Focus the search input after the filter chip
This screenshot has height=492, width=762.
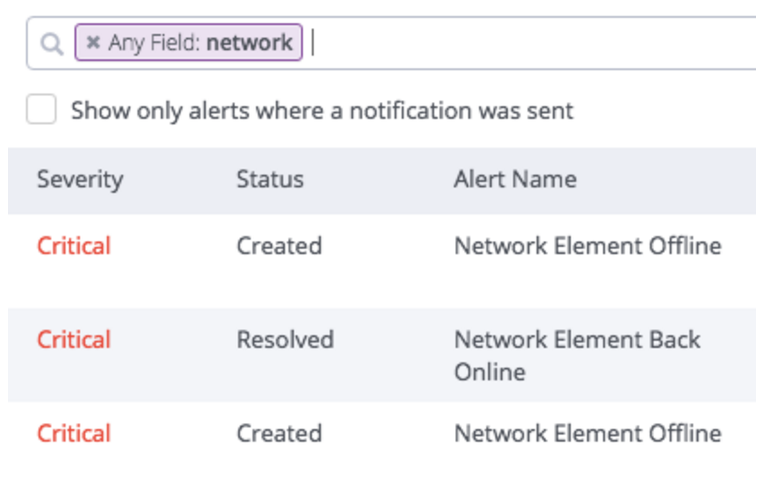click(x=532, y=43)
